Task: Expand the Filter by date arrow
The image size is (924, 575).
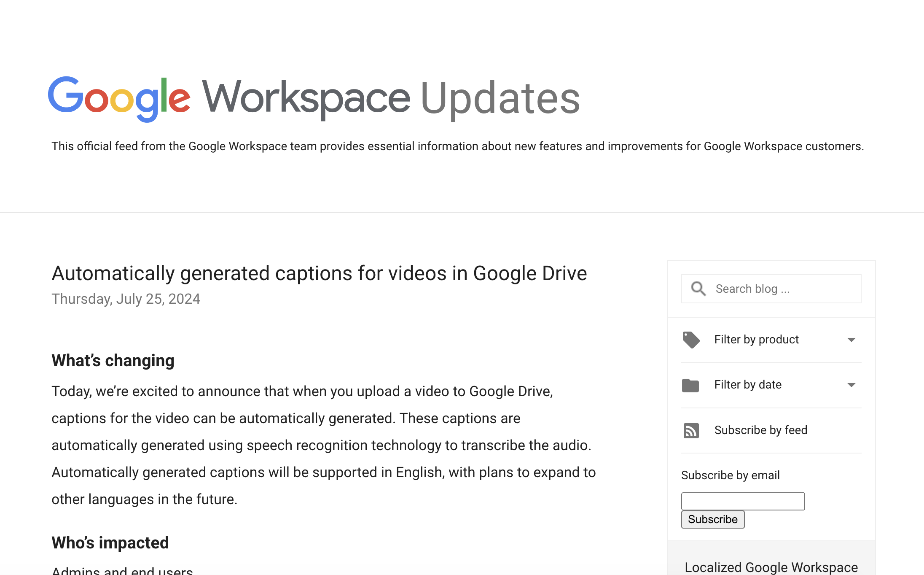Action: pyautogui.click(x=851, y=385)
